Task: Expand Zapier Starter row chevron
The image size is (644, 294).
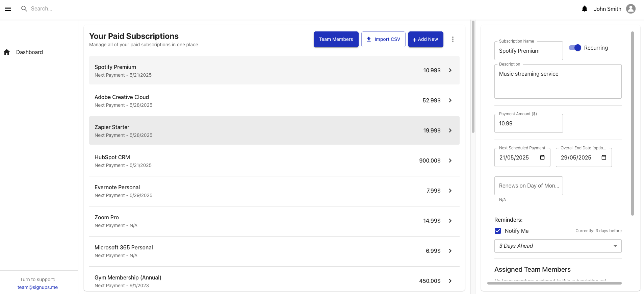Action: [450, 130]
